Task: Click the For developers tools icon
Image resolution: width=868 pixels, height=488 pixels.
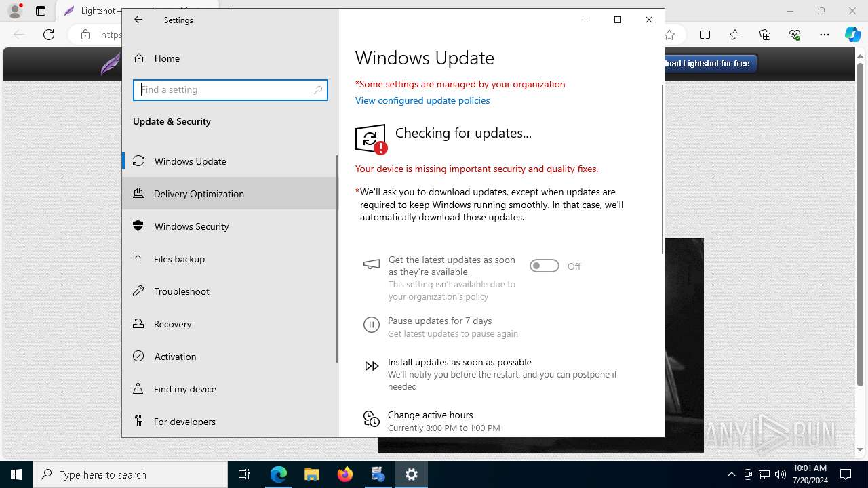Action: click(138, 421)
